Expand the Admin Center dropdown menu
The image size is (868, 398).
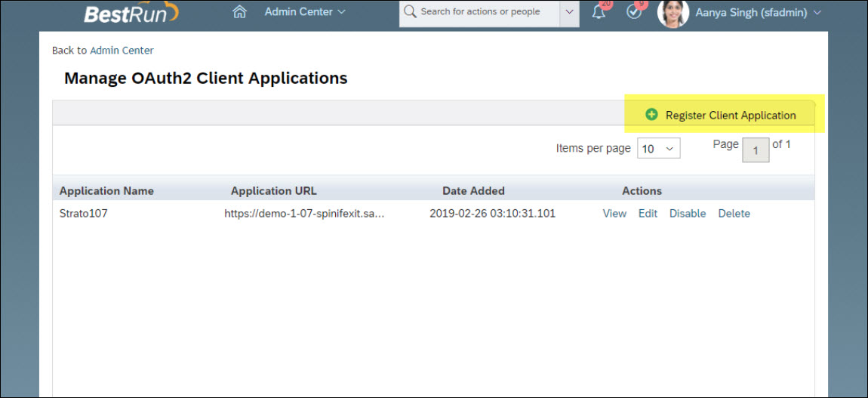click(305, 12)
